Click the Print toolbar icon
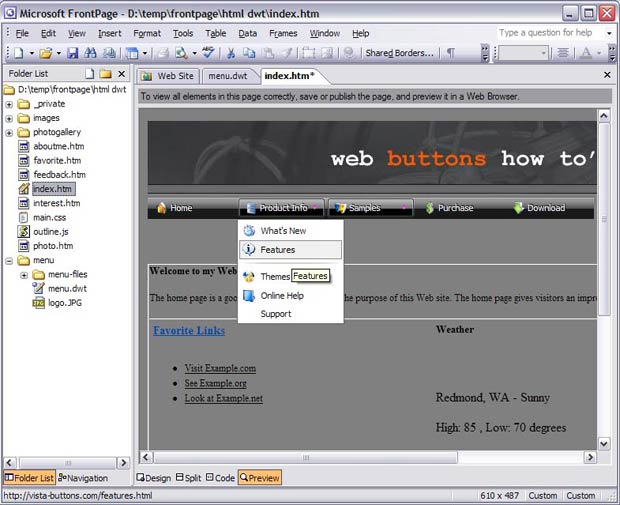This screenshot has height=505, width=620. [x=163, y=53]
